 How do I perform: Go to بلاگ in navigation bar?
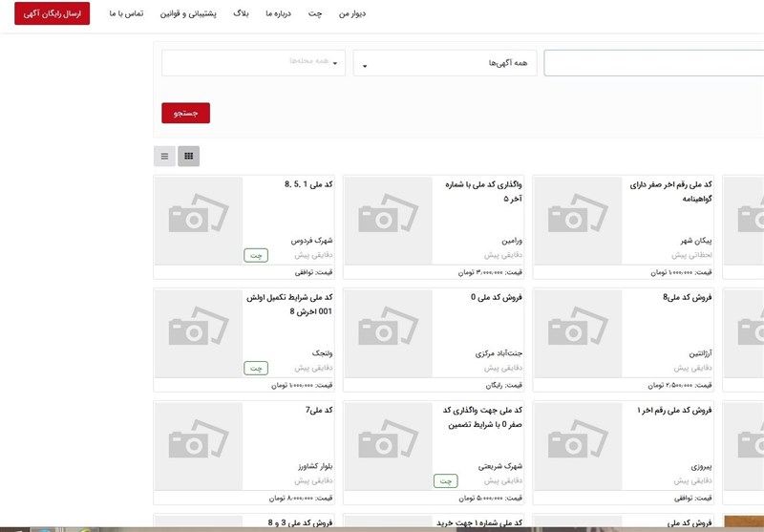[x=241, y=14]
